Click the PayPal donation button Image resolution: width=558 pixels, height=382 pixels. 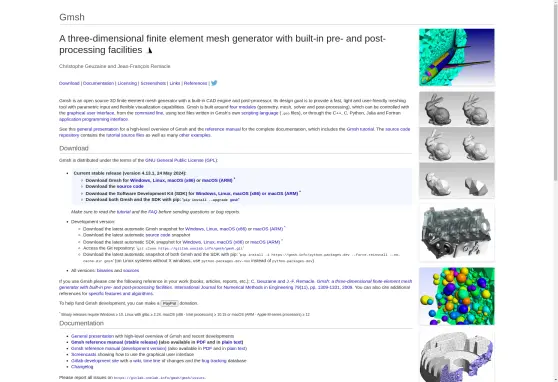coord(169,303)
